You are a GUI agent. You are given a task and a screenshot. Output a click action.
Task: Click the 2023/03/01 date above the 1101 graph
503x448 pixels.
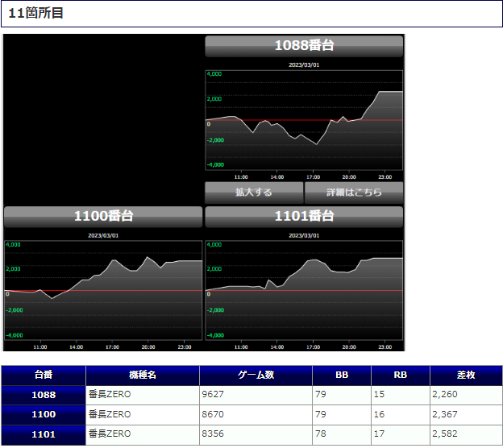(304, 236)
